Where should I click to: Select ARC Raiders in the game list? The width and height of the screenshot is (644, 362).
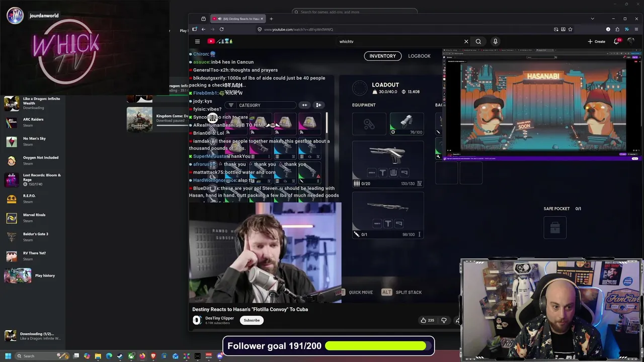(x=32, y=122)
